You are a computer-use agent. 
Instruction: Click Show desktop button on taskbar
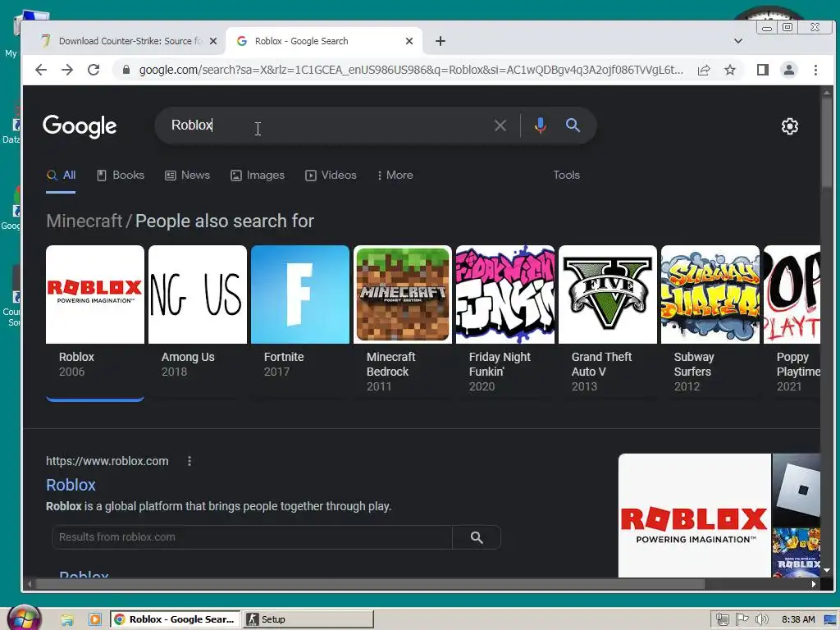point(832,620)
